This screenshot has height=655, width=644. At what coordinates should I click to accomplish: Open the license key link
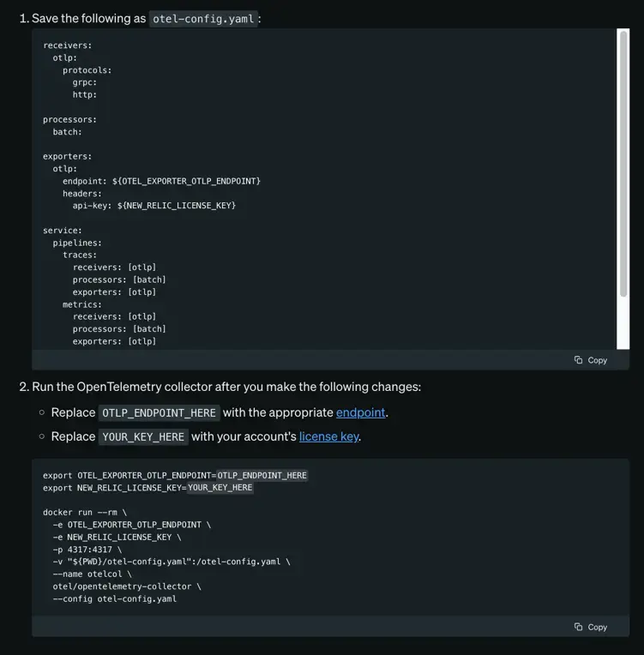click(328, 436)
